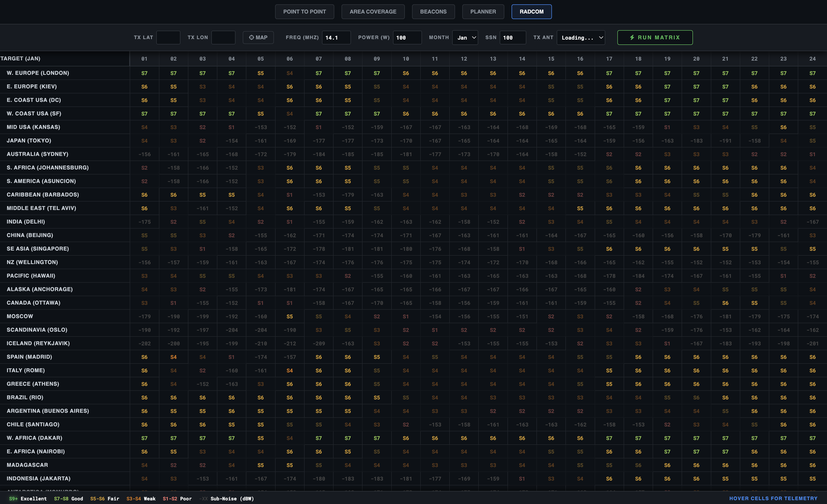The height and width of the screenshot is (504, 827).
Task: Select the SCANDINAVIA (OSLO) row label
Action: [x=37, y=330]
